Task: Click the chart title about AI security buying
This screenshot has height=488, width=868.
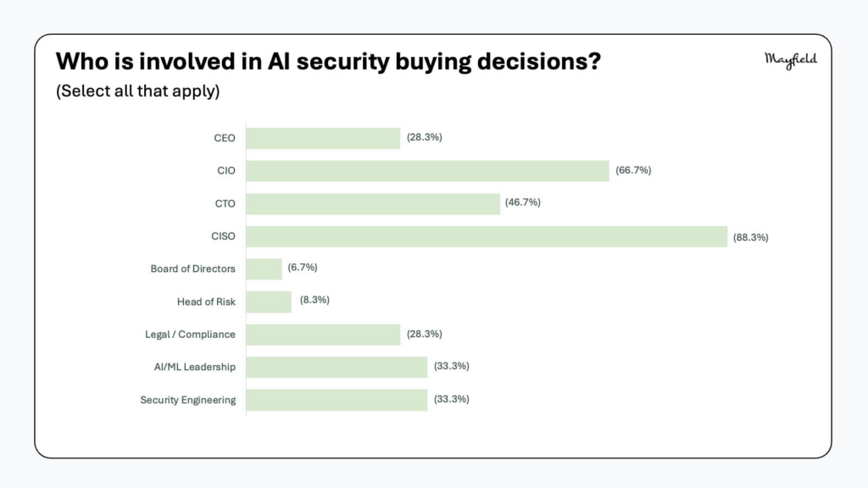Action: [x=328, y=61]
